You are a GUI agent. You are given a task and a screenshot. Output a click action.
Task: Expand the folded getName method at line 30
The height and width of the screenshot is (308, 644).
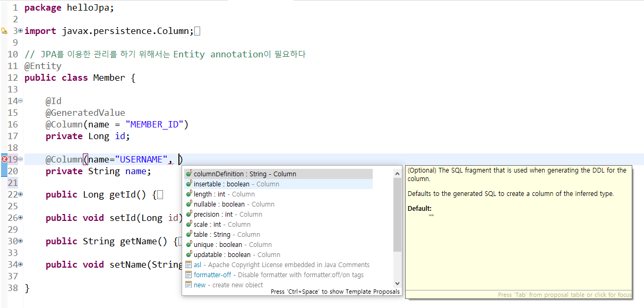(x=21, y=241)
